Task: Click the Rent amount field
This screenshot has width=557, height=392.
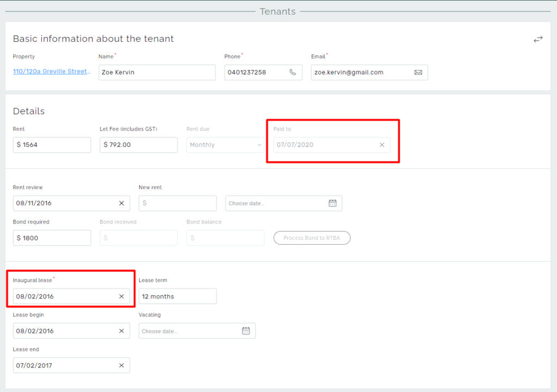Action: tap(52, 145)
